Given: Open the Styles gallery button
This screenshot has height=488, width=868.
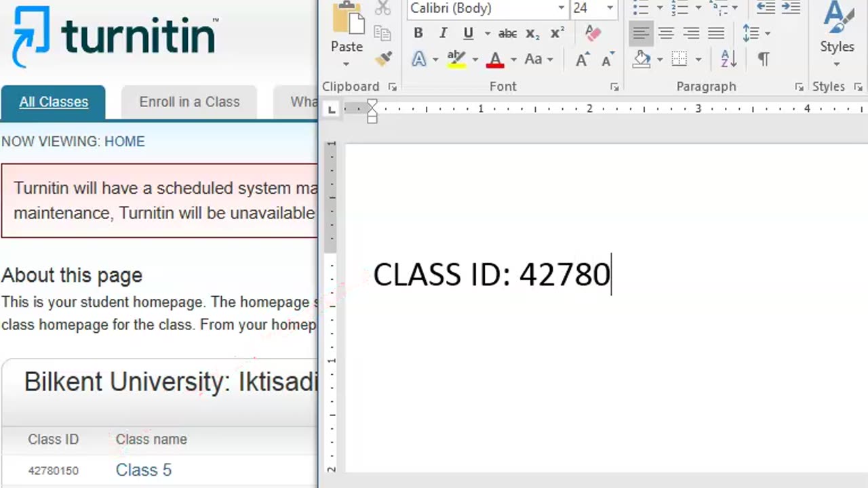Looking at the screenshot, I should pos(837,33).
